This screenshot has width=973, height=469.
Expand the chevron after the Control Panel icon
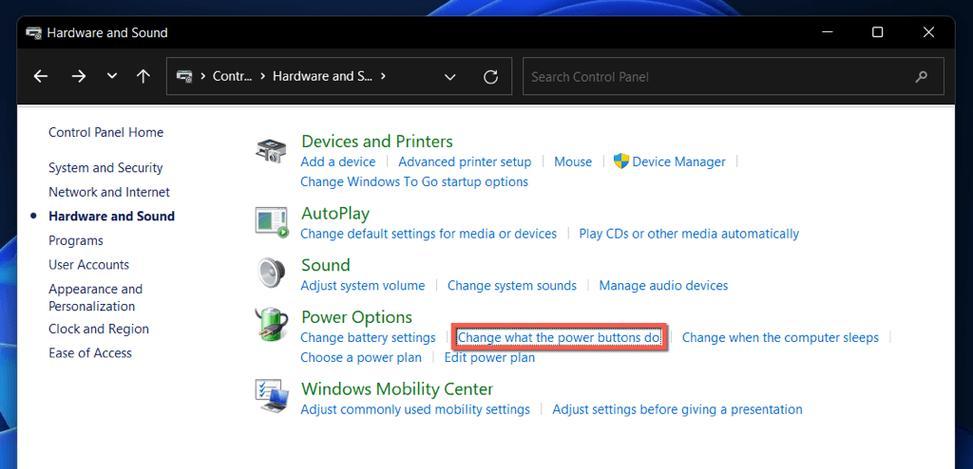pos(203,76)
